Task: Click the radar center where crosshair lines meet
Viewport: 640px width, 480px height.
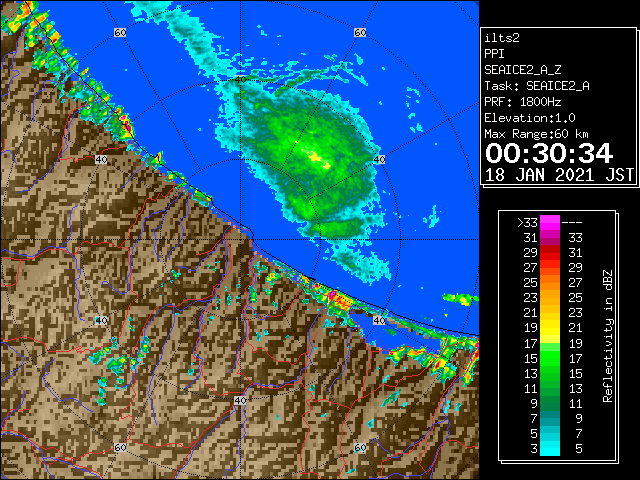Action: tap(240, 240)
